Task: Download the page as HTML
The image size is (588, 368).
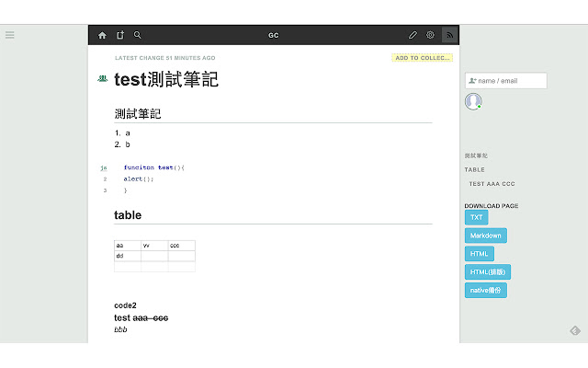Action: [480, 254]
